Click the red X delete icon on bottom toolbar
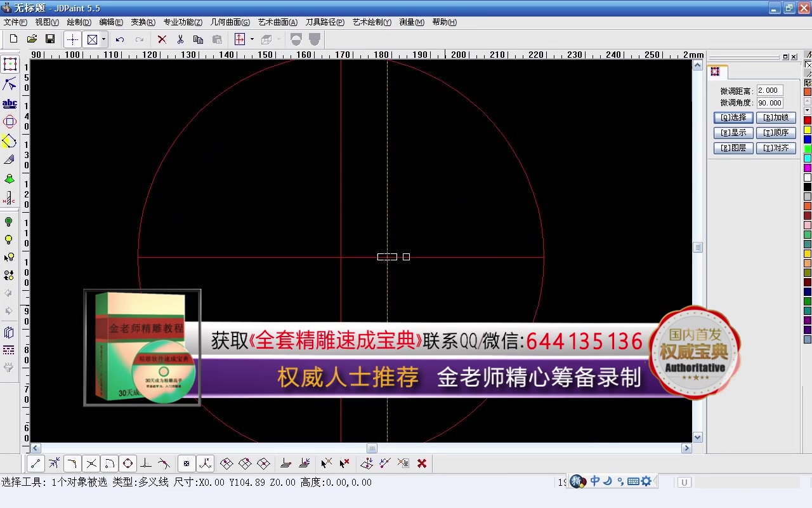Screen dimensions: 812x508 click(422, 464)
